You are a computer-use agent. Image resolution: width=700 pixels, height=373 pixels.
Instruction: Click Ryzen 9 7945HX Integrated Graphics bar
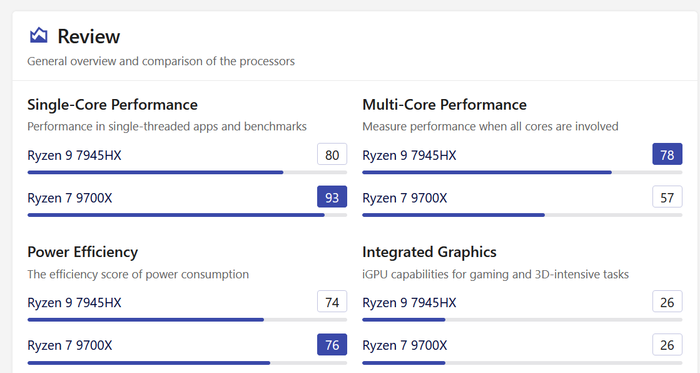[x=522, y=320]
